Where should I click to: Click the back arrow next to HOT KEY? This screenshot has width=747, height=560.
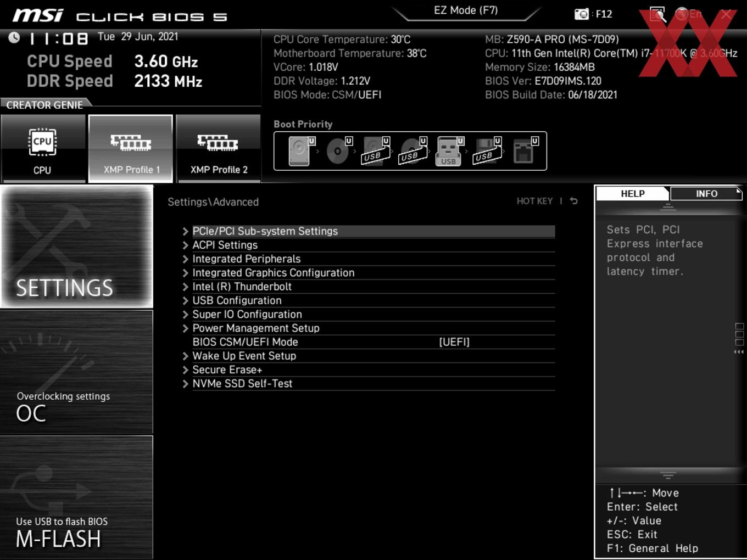(x=573, y=201)
